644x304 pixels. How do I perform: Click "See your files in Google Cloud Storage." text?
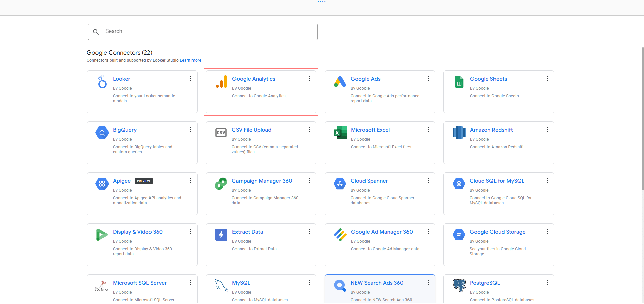point(498,251)
